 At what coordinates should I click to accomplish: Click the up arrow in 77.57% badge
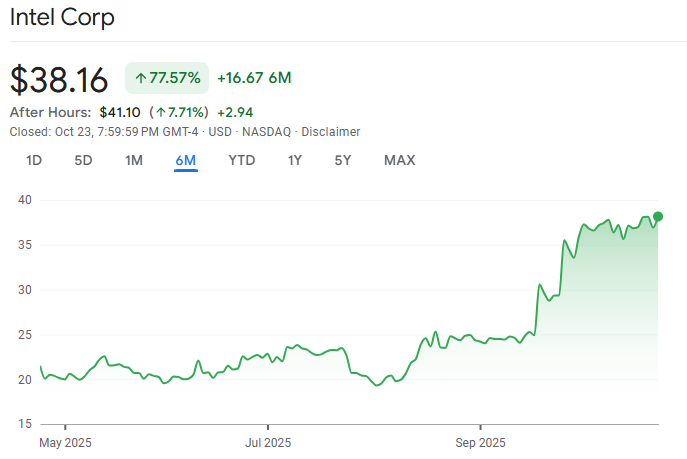140,78
